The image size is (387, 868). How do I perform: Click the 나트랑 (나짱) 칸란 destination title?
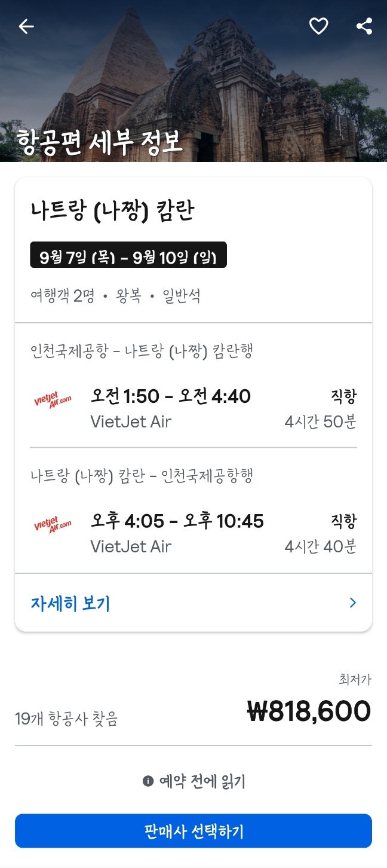pos(113,210)
